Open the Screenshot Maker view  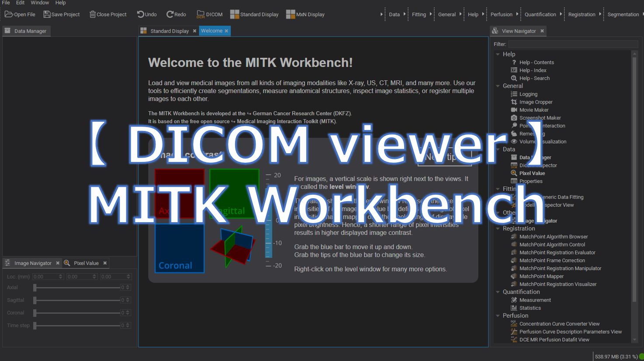tap(540, 117)
